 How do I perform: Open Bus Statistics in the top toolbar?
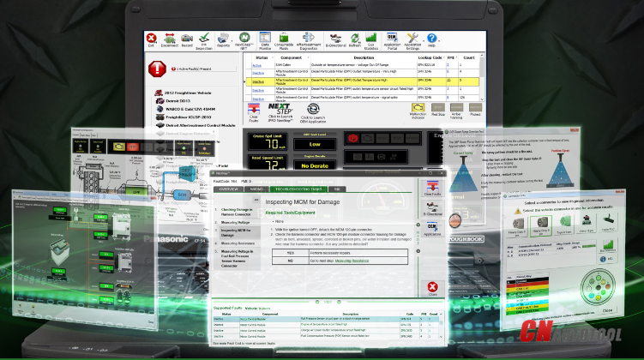tap(370, 41)
